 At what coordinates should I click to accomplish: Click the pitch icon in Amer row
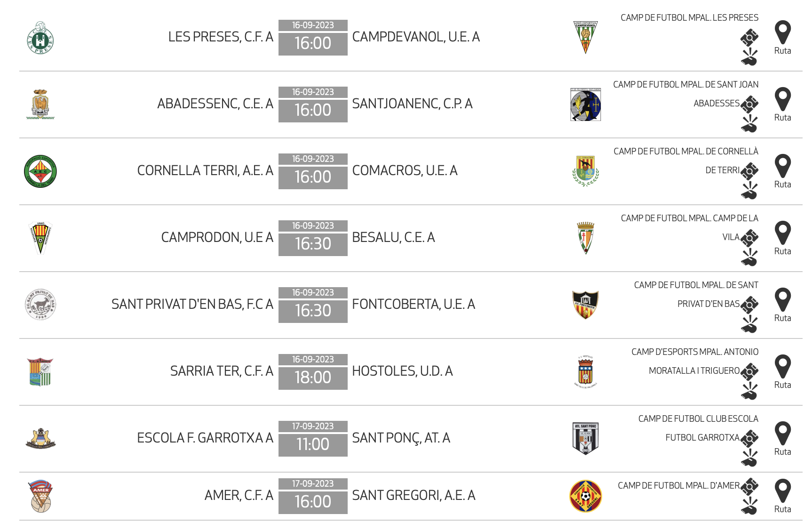[749, 486]
